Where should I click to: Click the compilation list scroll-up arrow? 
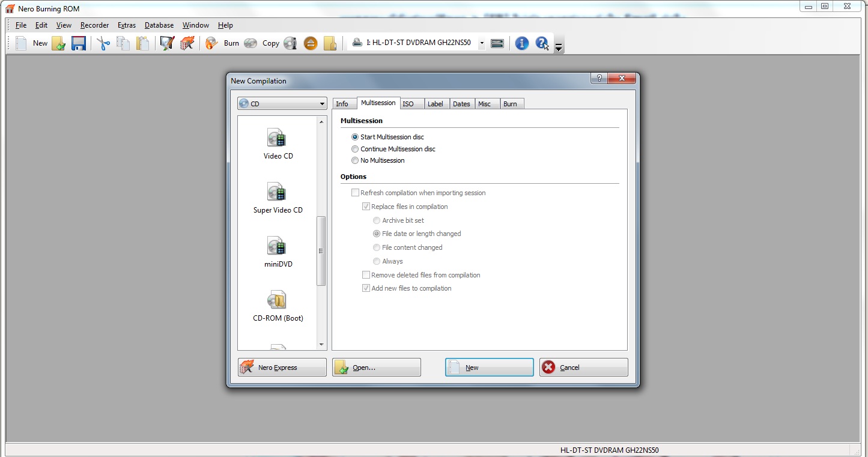tap(321, 121)
